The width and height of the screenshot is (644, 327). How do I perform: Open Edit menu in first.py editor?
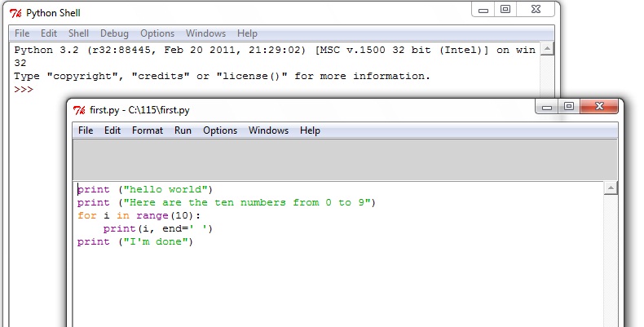point(112,130)
